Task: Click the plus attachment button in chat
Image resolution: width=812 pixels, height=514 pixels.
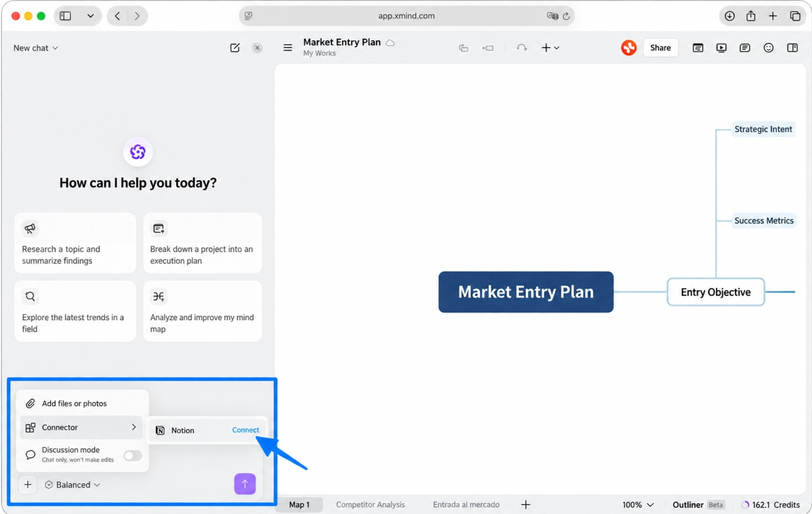Action: click(x=28, y=485)
